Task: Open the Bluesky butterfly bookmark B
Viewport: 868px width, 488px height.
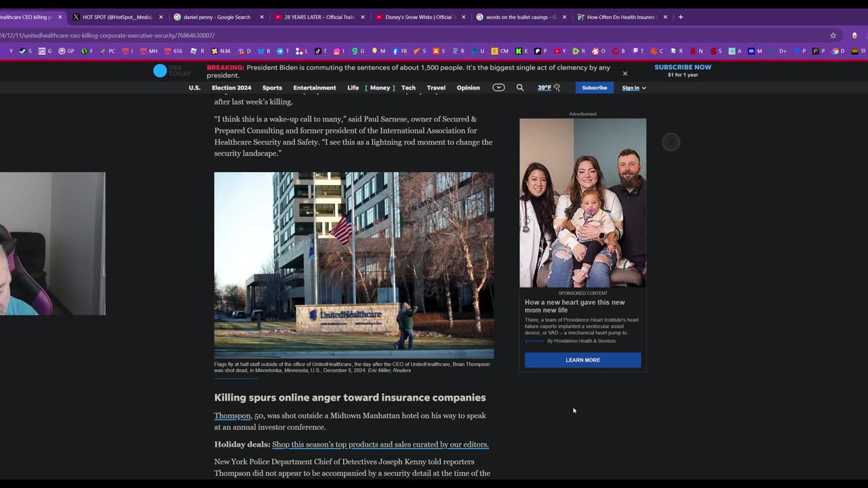Action: click(265, 51)
